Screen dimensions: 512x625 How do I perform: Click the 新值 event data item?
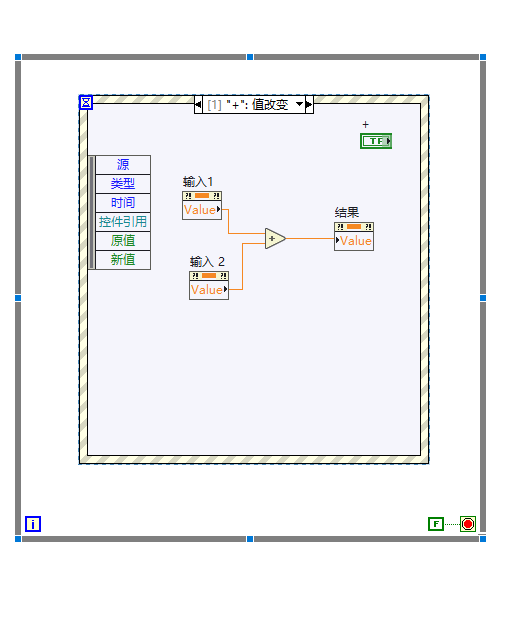click(123, 260)
